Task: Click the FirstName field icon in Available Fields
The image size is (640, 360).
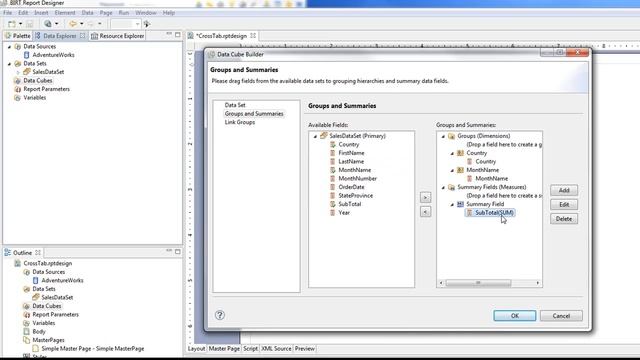Action: pos(333,153)
